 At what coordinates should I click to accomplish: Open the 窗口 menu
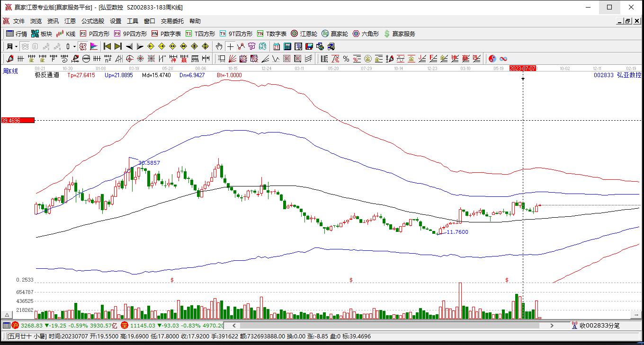(150, 21)
